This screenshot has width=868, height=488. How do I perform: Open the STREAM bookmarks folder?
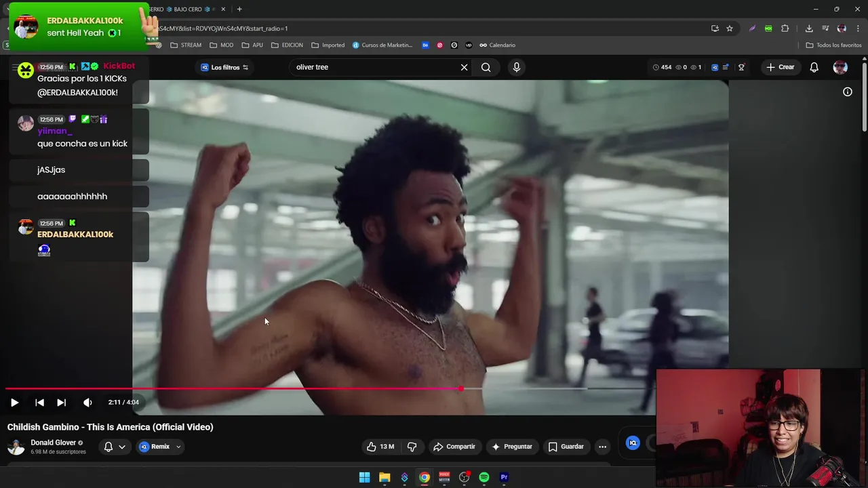(x=186, y=45)
